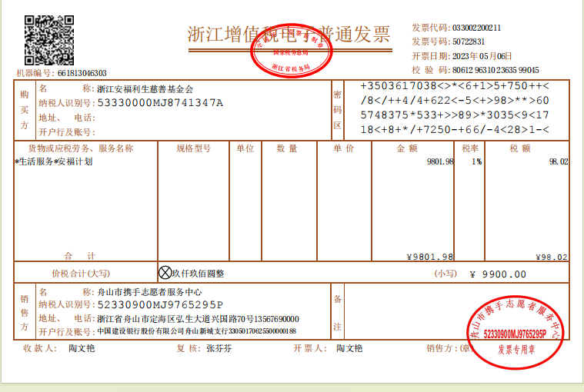Click the 税率 column header
This screenshot has width=584, height=392.
[x=470, y=148]
